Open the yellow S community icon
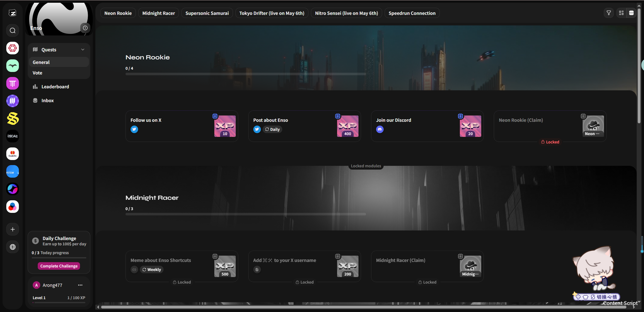This screenshot has width=644, height=312. (x=13, y=119)
